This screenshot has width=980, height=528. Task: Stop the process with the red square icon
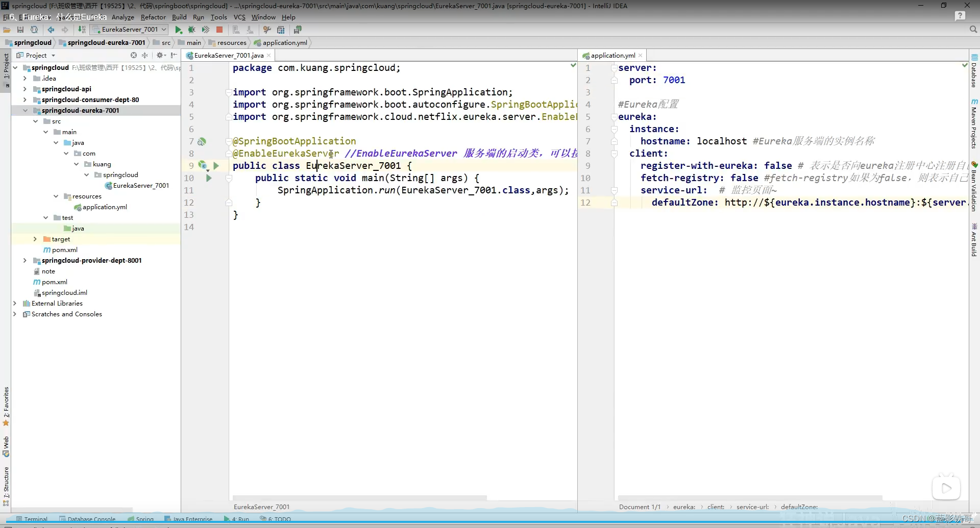(x=219, y=30)
